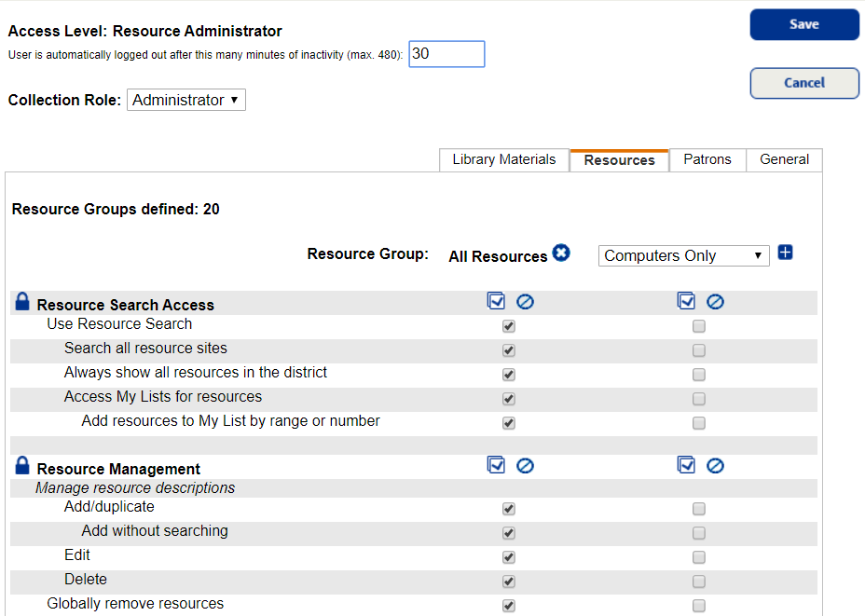Select all Resource Management for All Resources
865x616 pixels.
496,465
